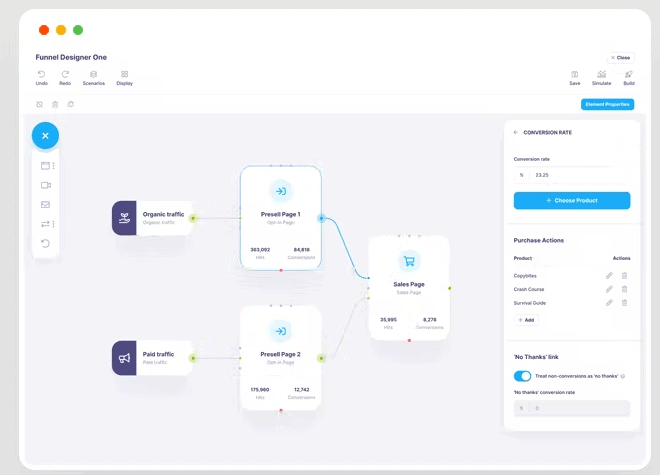Click the Conversion rate input field
The image size is (660, 475).
580,175
